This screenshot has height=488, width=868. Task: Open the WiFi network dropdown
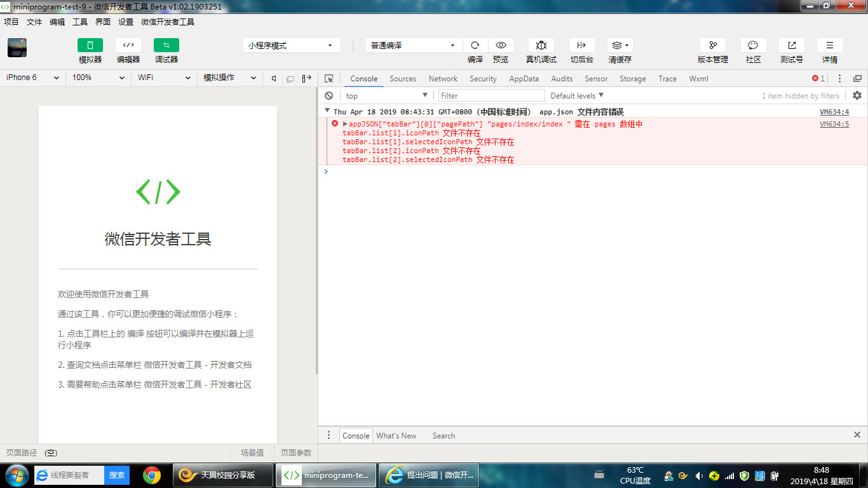(x=163, y=78)
